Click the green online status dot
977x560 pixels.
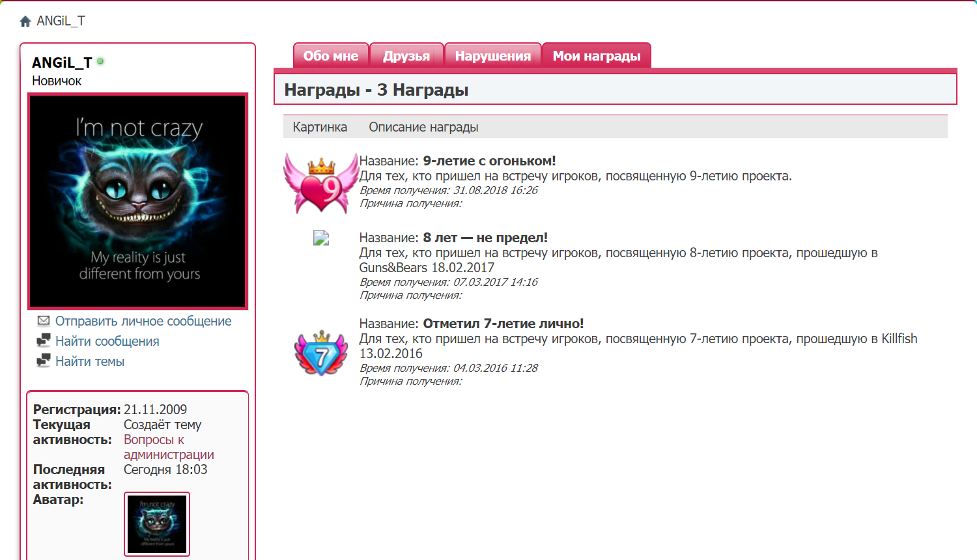100,61
